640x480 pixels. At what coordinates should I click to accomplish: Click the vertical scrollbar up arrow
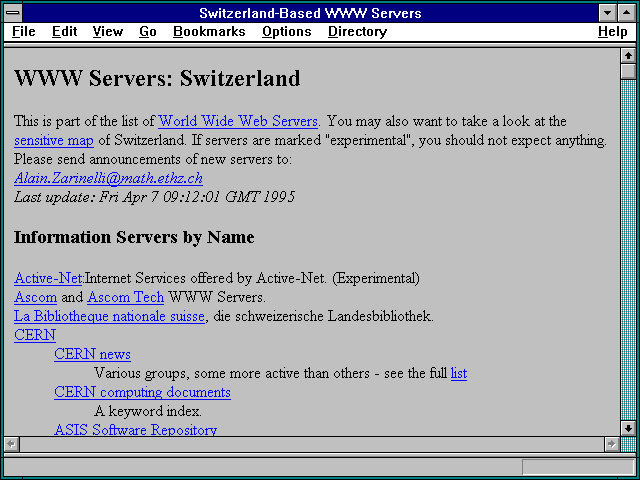pyautogui.click(x=628, y=56)
